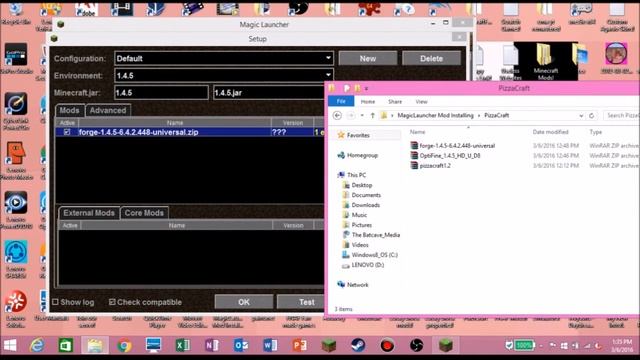This screenshot has height=360, width=640.
Task: Sort explorer files by Name column header
Action: 417,132
